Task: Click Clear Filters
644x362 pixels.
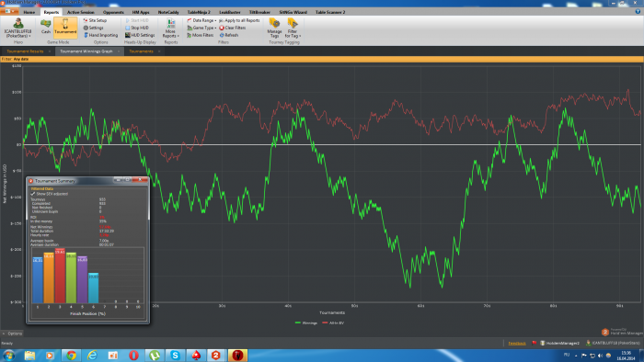Action: (x=232, y=28)
